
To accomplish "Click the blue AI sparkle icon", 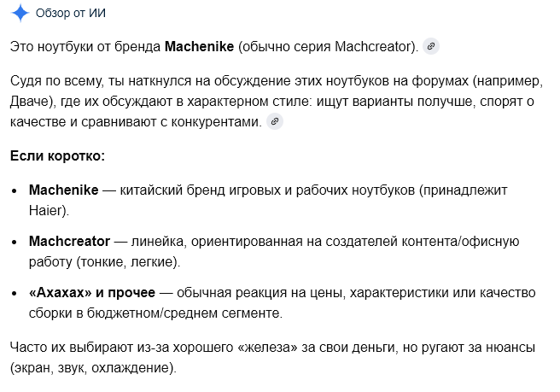I will [20, 13].
